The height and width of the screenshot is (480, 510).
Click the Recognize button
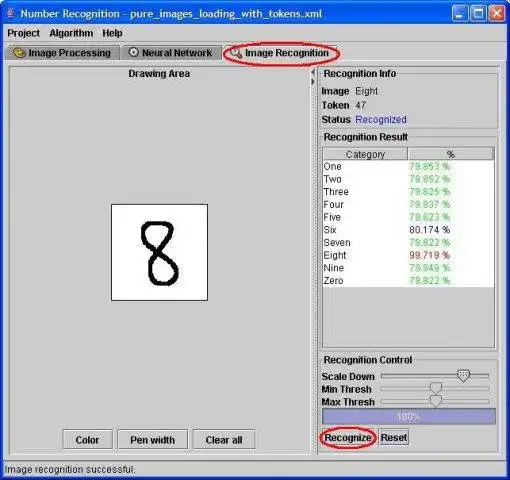pos(348,438)
